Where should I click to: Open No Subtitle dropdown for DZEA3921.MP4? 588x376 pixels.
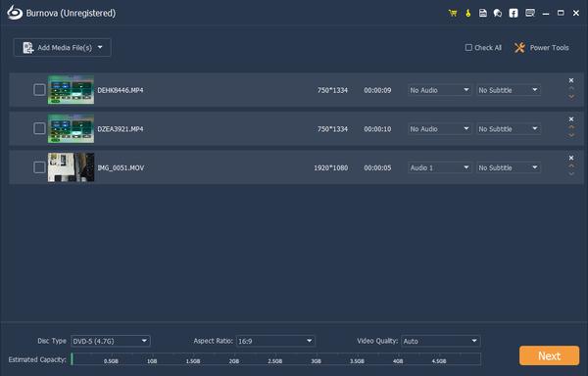(x=508, y=129)
